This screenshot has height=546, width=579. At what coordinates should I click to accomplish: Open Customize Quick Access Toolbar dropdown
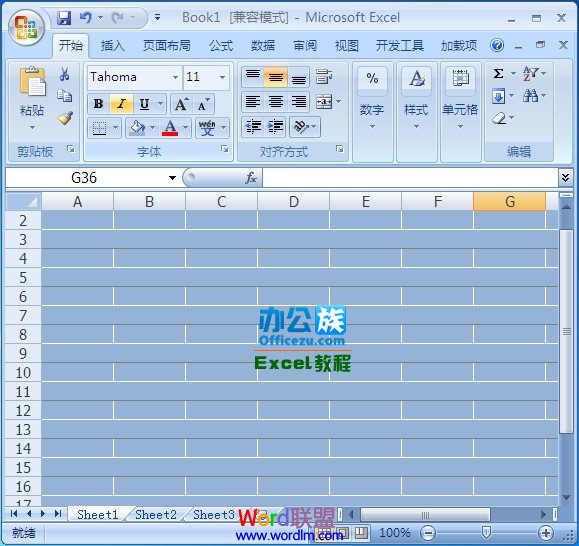[x=157, y=17]
